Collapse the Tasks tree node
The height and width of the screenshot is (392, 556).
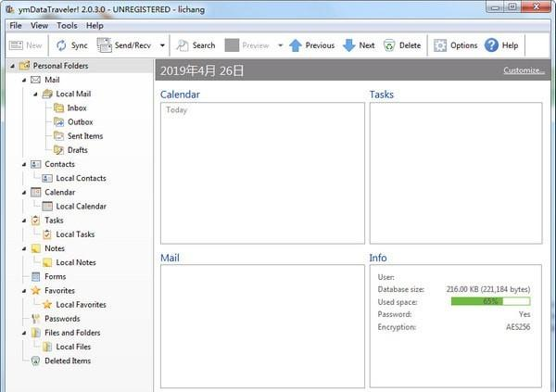click(x=24, y=221)
